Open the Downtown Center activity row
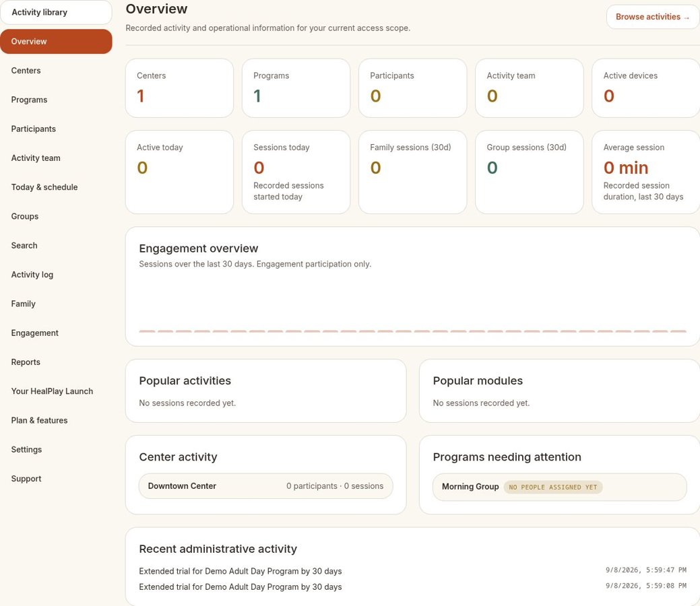Screen dimensions: 700x606 coord(265,486)
